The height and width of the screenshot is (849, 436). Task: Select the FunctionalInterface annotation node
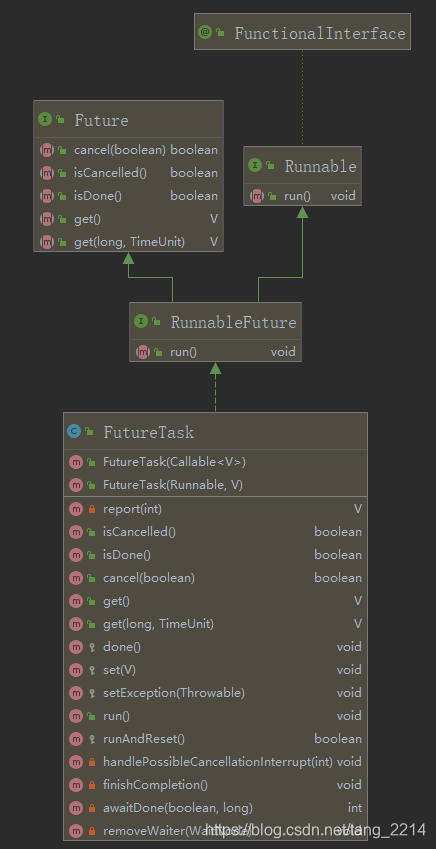(x=302, y=32)
